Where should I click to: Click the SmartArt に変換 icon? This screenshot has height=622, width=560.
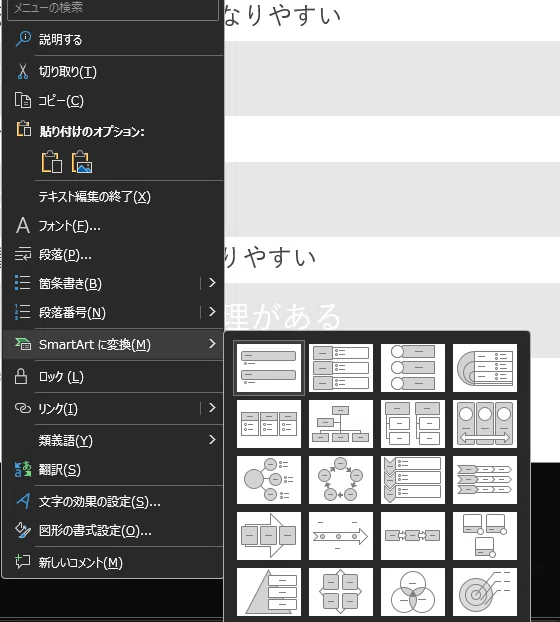pos(23,344)
